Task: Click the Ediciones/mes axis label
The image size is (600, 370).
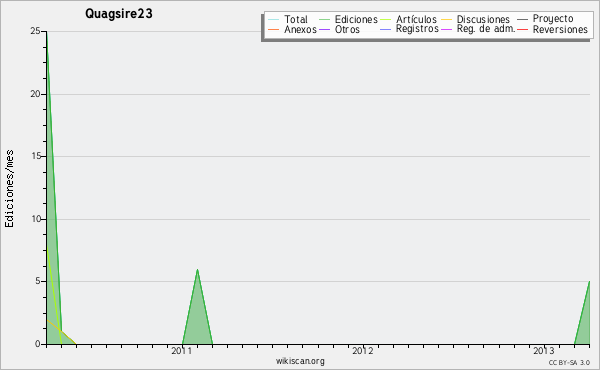Action: click(x=9, y=189)
